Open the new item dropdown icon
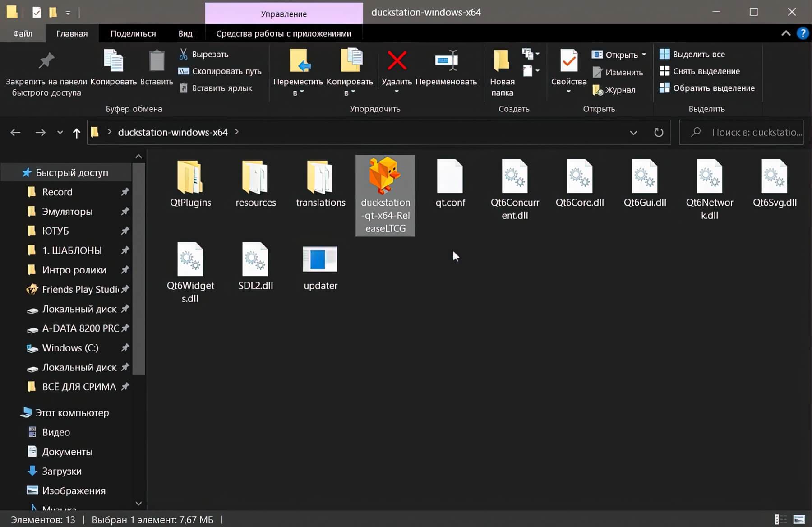The width and height of the screenshot is (812, 527). pyautogui.click(x=531, y=54)
